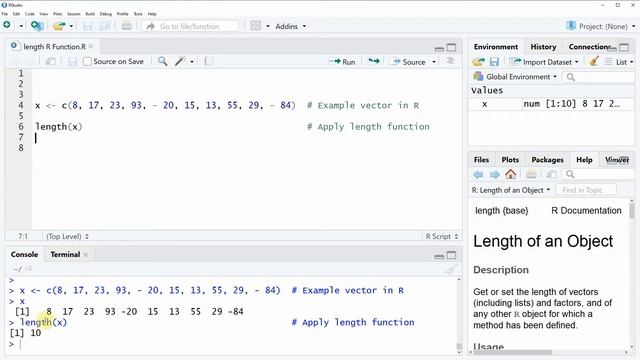This screenshot has width=640, height=360.
Task: Click the Go to file/function field
Action: [x=190, y=26]
